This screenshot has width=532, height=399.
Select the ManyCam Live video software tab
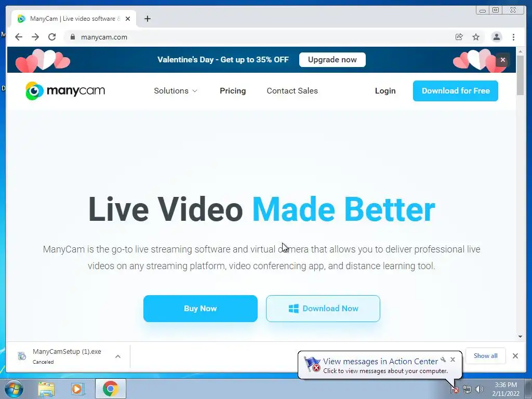74,19
